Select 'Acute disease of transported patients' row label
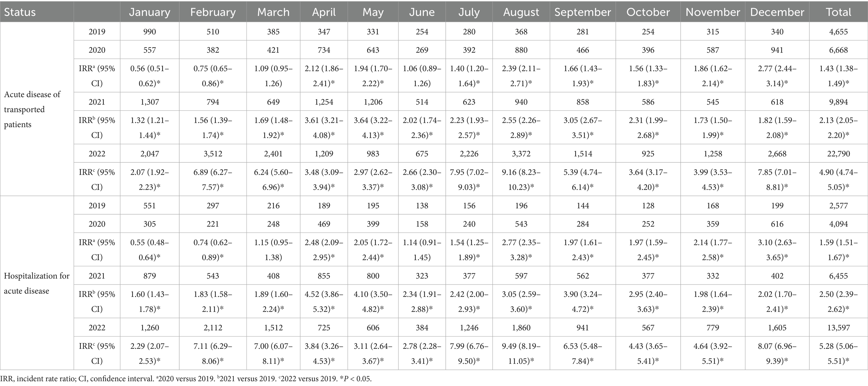Image resolution: width=868 pixels, height=386 pixels. tap(32, 109)
